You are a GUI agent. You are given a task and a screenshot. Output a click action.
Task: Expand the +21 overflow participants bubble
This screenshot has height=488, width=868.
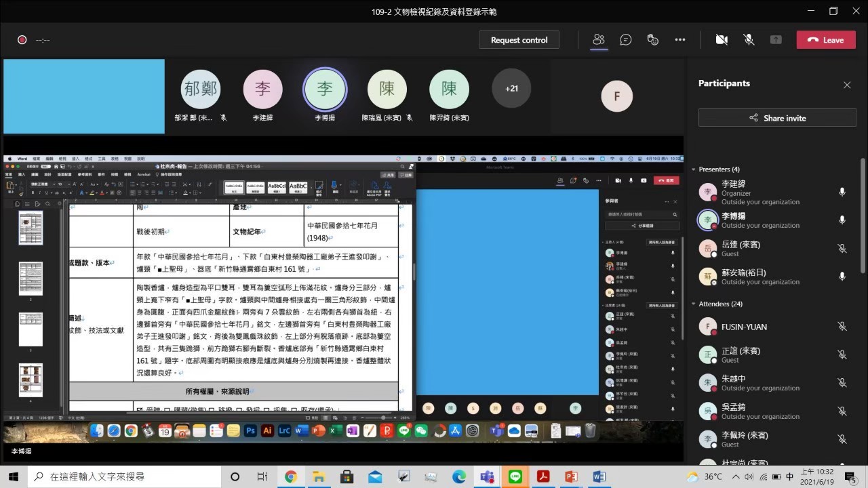(511, 88)
